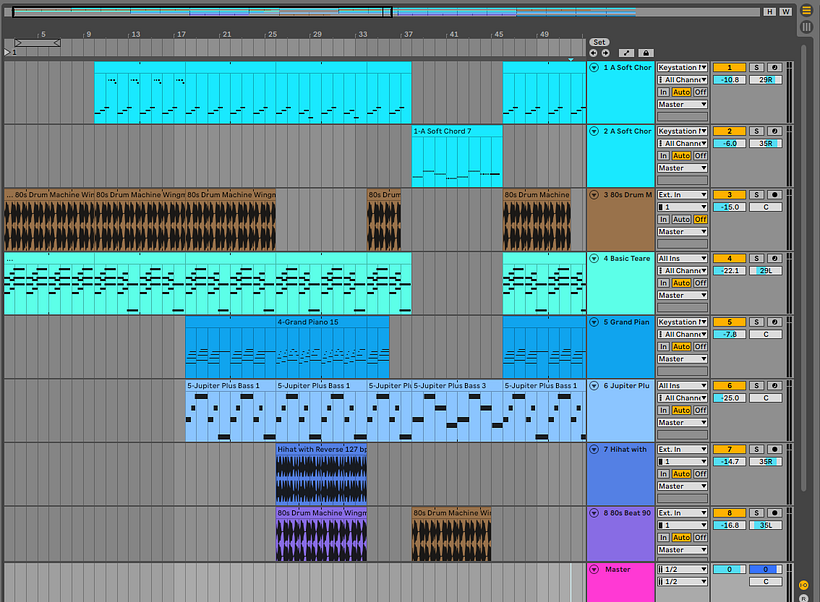Fold the Master track
The width and height of the screenshot is (820, 602).
click(x=594, y=569)
